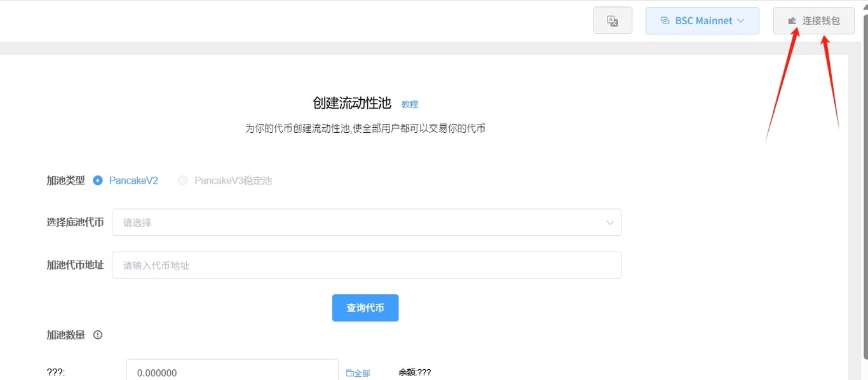Image resolution: width=868 pixels, height=380 pixels.
Task: Open the BSC Mainnet network dropdown
Action: (x=702, y=20)
